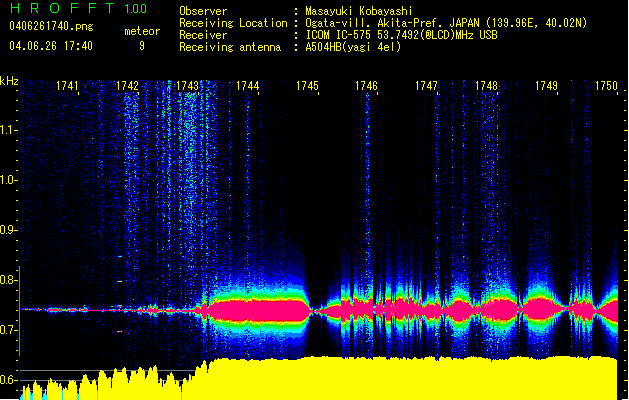Click the 1.1 kHz axis label
Viewport: 629px width, 400px height.
click(8, 130)
